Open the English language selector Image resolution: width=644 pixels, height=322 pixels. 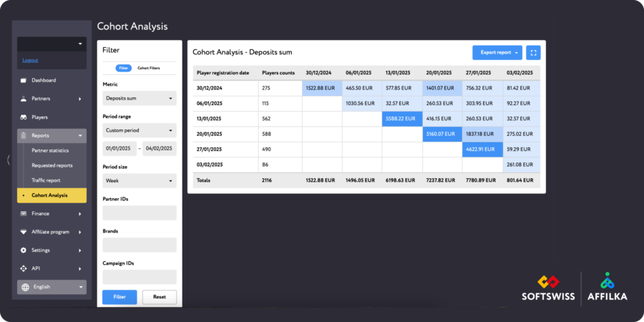click(x=52, y=287)
